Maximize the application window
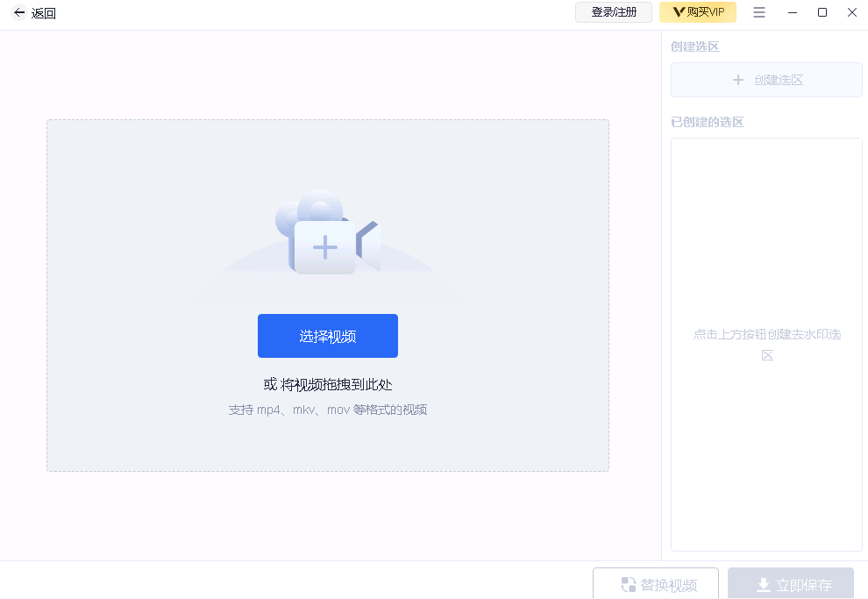This screenshot has width=868, height=599. click(x=822, y=12)
